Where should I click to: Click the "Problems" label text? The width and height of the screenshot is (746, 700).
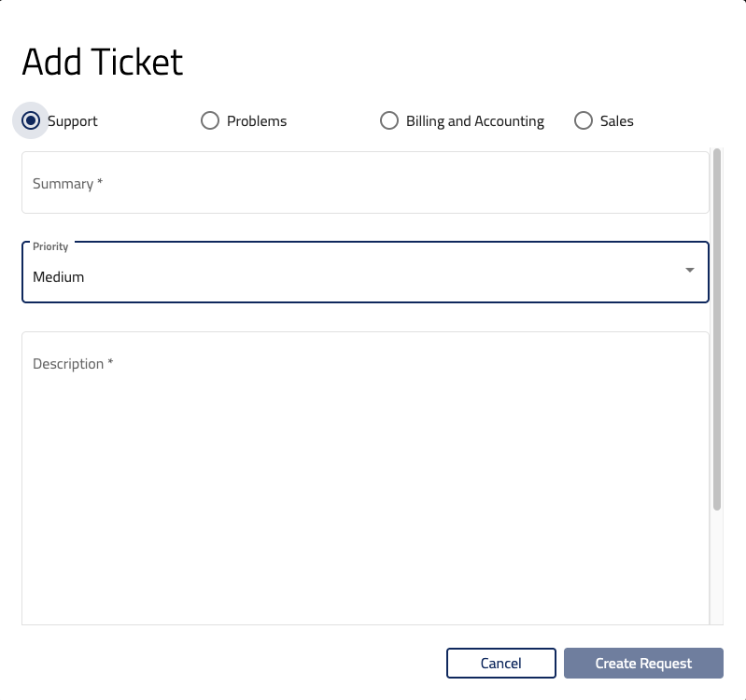click(257, 121)
